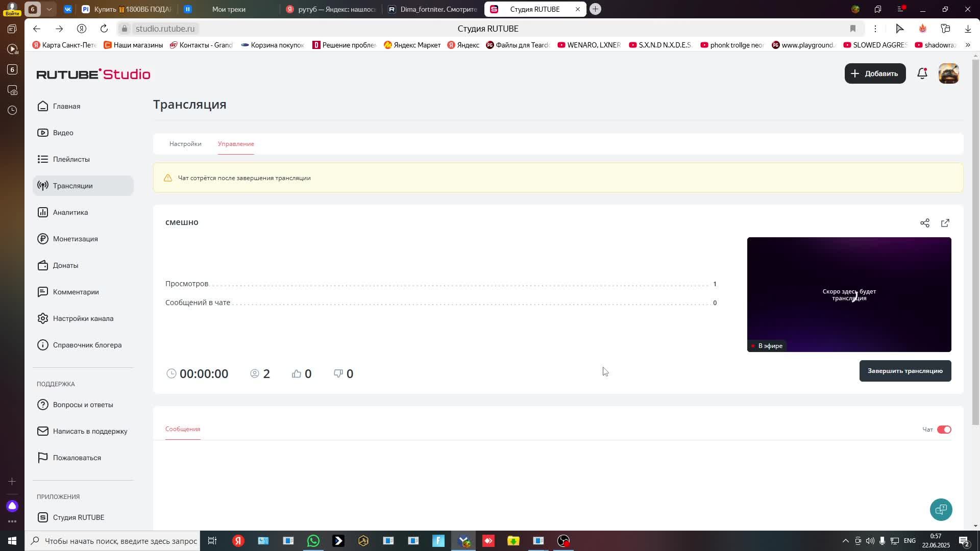Click the browser forward arrow
The width and height of the screenshot is (980, 551).
pos(59,29)
